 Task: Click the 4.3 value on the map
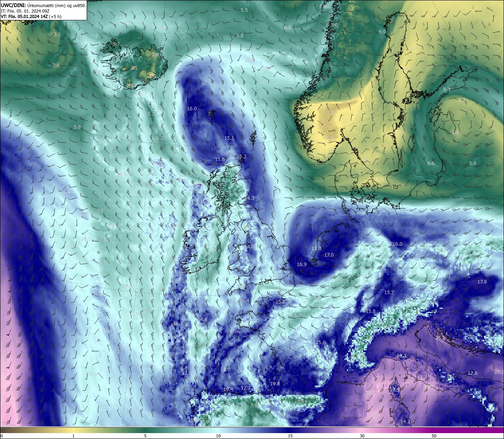250,198
